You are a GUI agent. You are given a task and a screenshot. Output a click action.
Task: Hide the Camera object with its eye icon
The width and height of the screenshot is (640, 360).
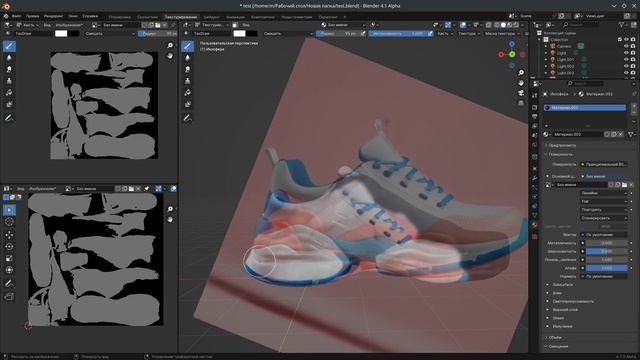coord(626,46)
